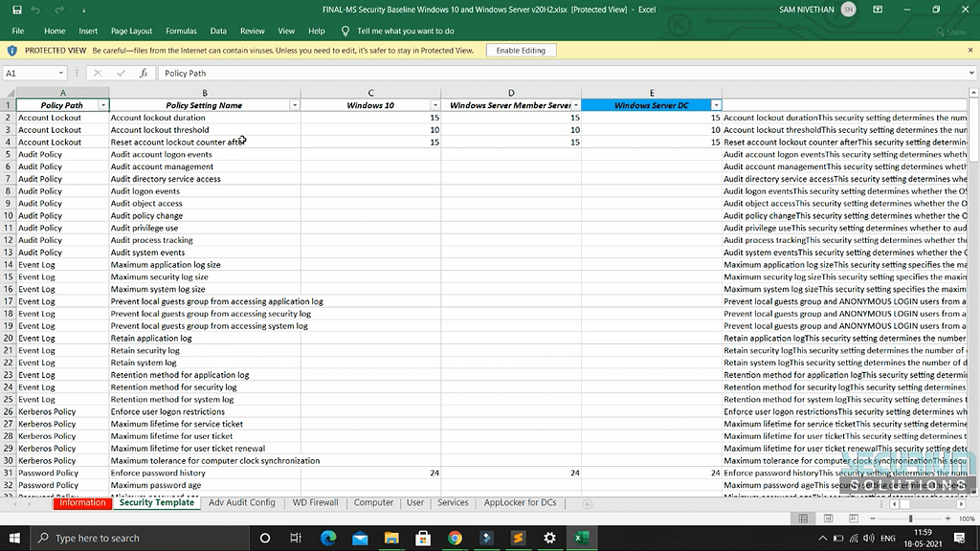Switch to the Insert ribbon tab
The image size is (980, 551).
(x=88, y=31)
